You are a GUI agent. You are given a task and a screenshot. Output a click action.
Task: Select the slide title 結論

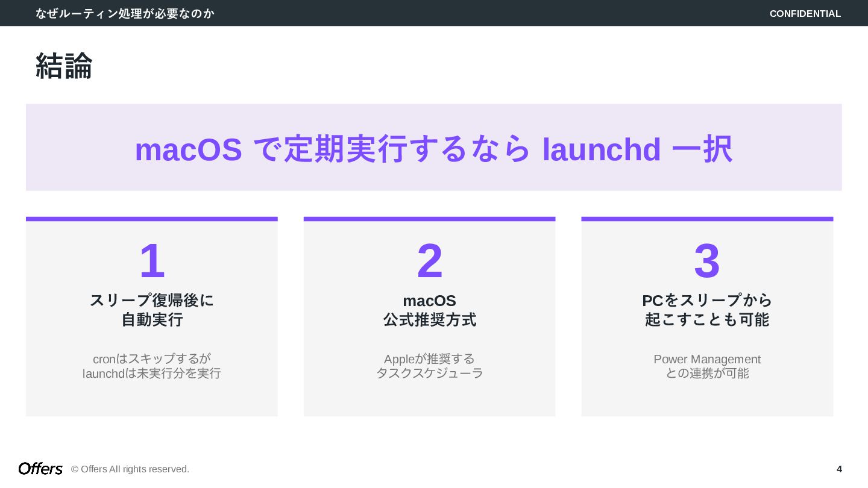tap(64, 66)
